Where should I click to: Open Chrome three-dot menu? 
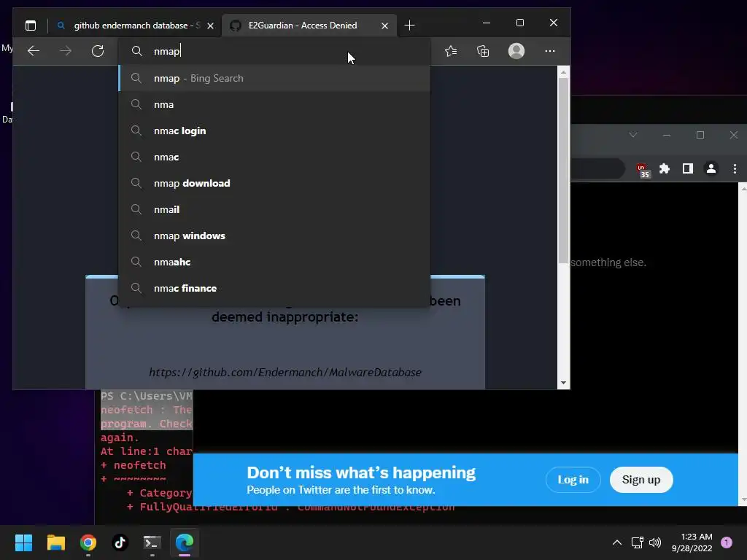pos(735,168)
